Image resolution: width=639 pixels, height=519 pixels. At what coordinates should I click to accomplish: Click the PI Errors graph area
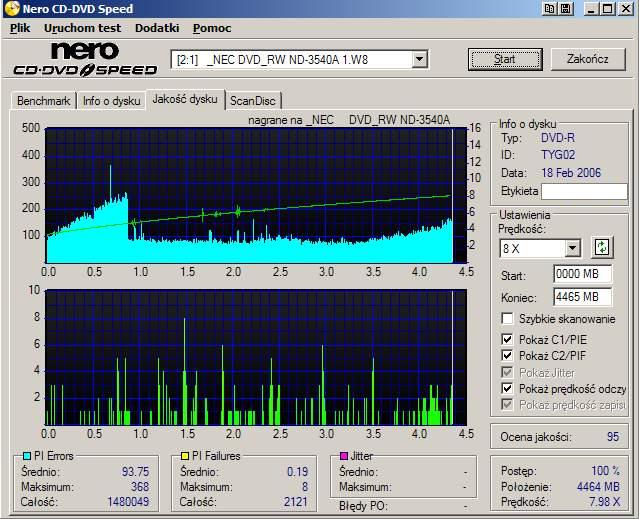pyautogui.click(x=256, y=196)
